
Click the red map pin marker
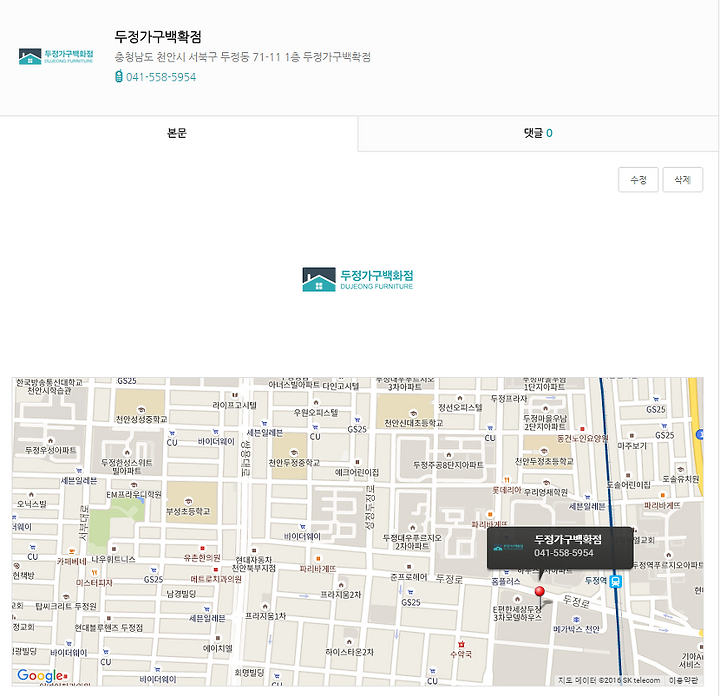pos(540,592)
